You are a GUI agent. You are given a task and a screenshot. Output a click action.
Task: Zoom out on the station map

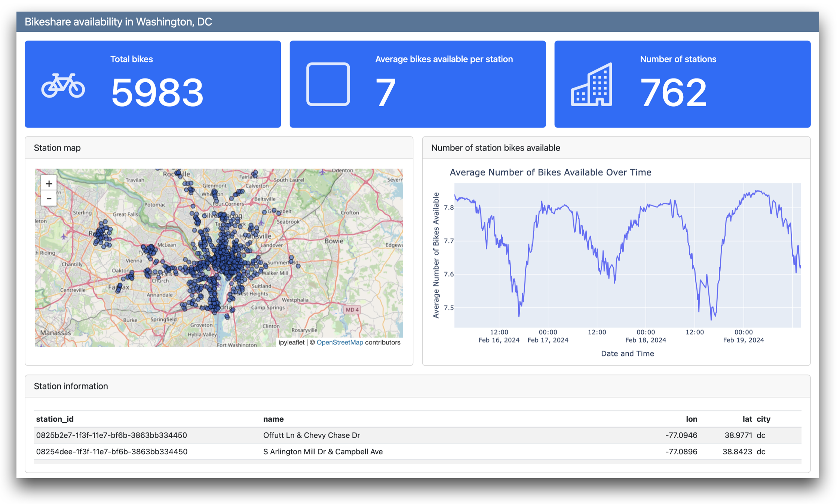tap(49, 199)
